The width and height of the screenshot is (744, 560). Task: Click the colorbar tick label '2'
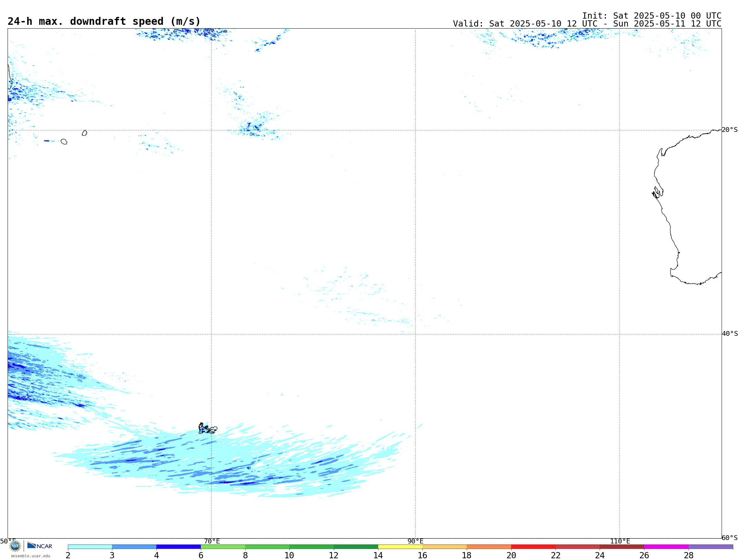pyautogui.click(x=68, y=555)
